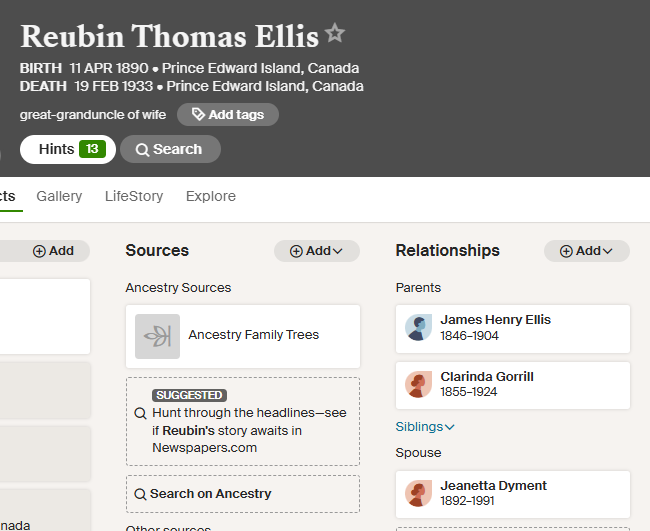Open James Henry Ellis's name link

495,320
